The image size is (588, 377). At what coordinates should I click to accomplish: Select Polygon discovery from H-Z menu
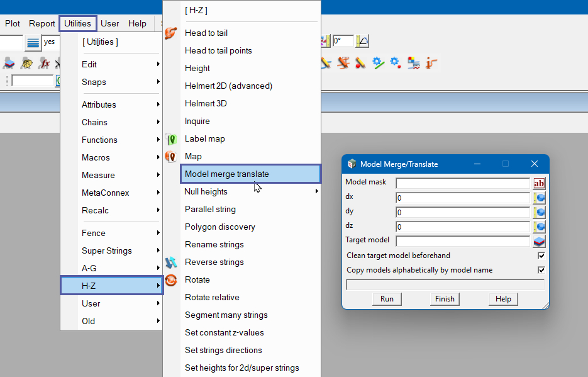[219, 227]
